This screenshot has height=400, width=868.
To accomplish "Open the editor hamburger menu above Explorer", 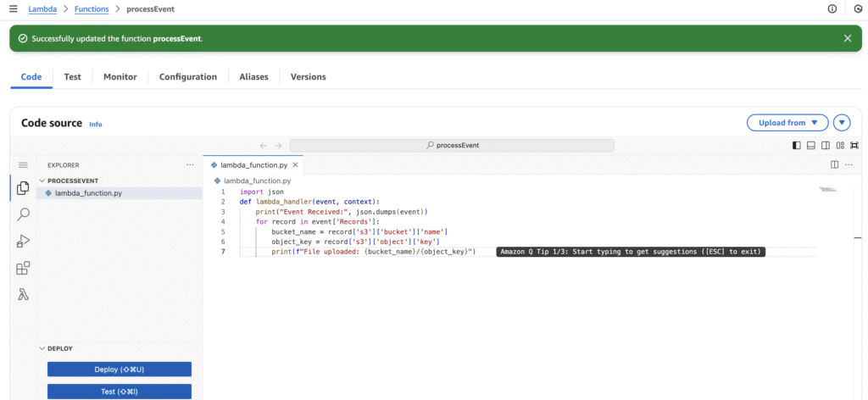I will tap(23, 165).
